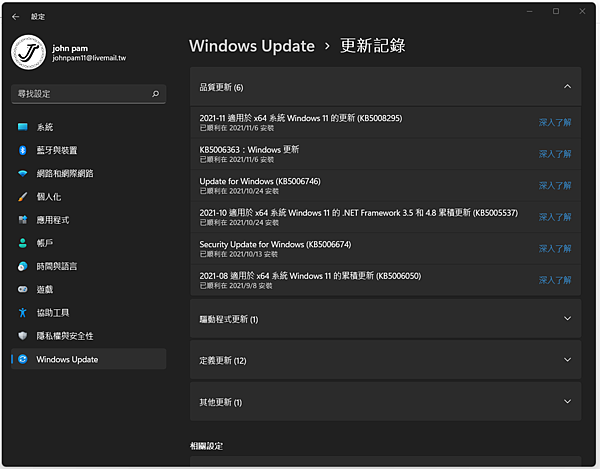
Task: Click the 系統 monitor icon
Action: point(23,127)
